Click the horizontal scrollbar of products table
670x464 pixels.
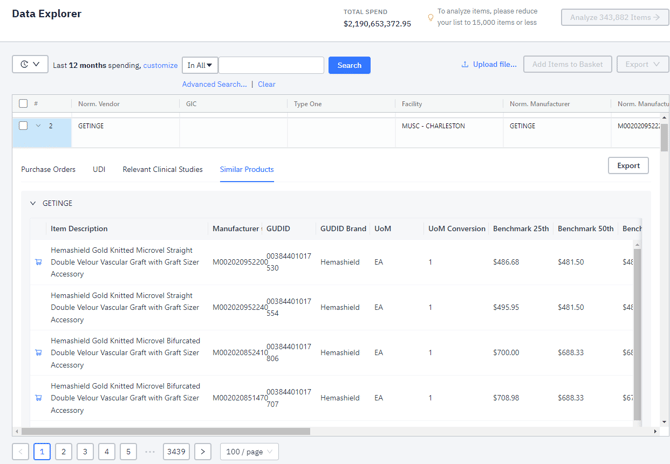165,431
